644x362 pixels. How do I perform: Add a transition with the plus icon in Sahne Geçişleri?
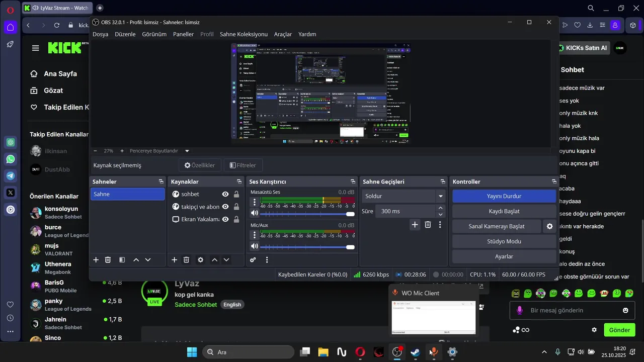(x=415, y=225)
